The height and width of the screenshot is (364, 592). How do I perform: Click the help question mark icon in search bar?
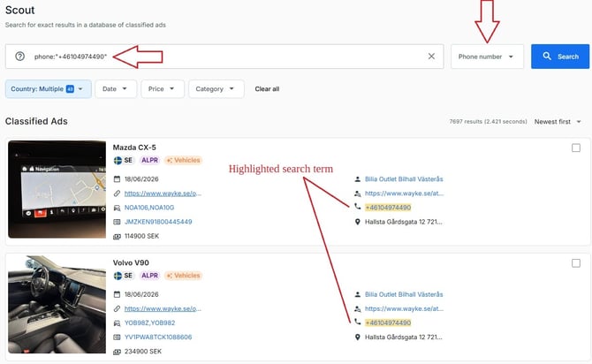click(20, 57)
